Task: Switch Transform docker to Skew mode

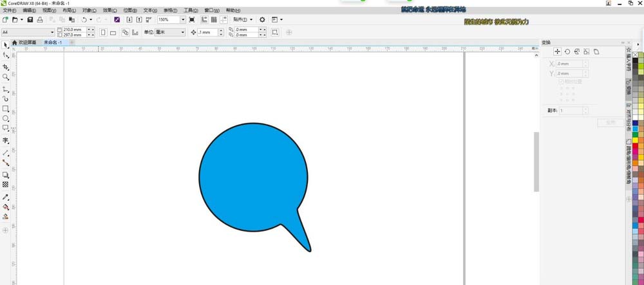Action: click(596, 51)
